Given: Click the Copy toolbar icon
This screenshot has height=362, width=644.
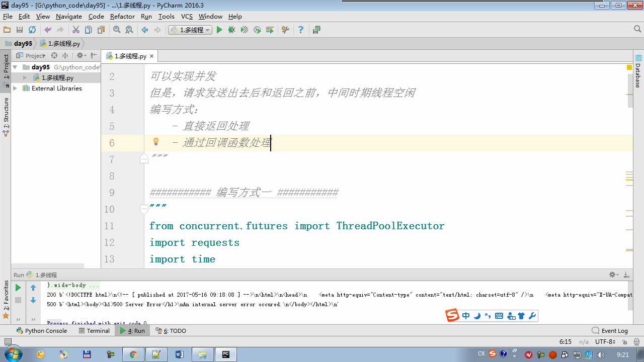Looking at the screenshot, I should (89, 30).
